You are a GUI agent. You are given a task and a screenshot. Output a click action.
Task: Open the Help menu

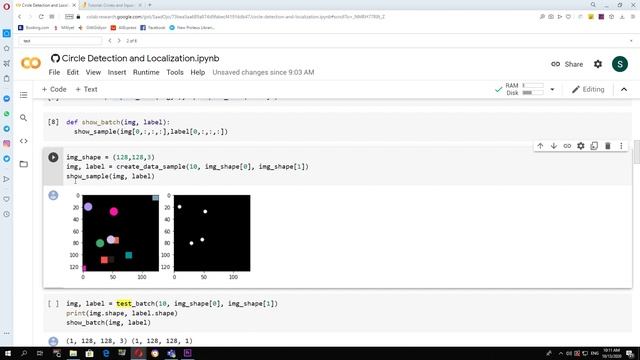click(198, 72)
